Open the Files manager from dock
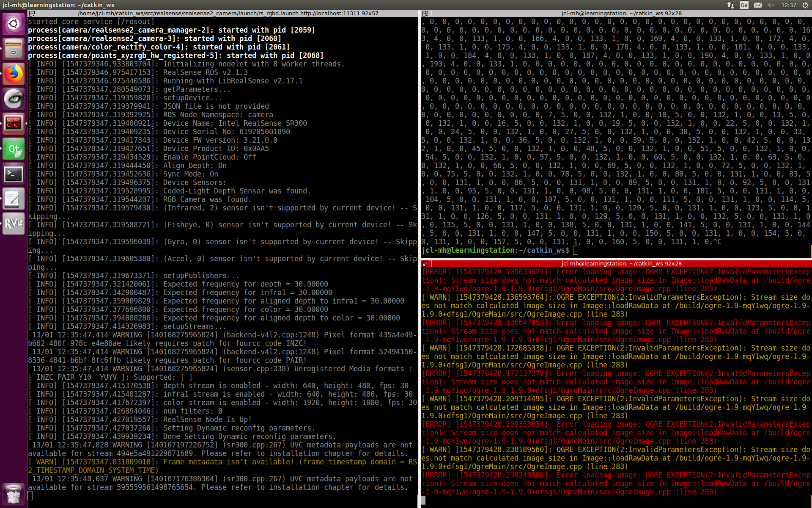This screenshot has width=812, height=508. coord(14,49)
